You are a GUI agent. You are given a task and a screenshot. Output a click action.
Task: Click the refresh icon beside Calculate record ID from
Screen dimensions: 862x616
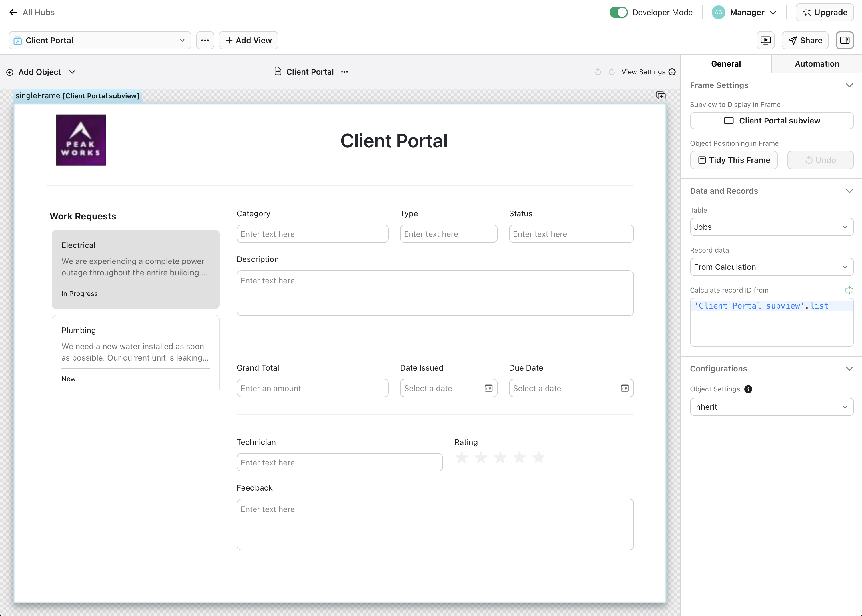tap(849, 290)
